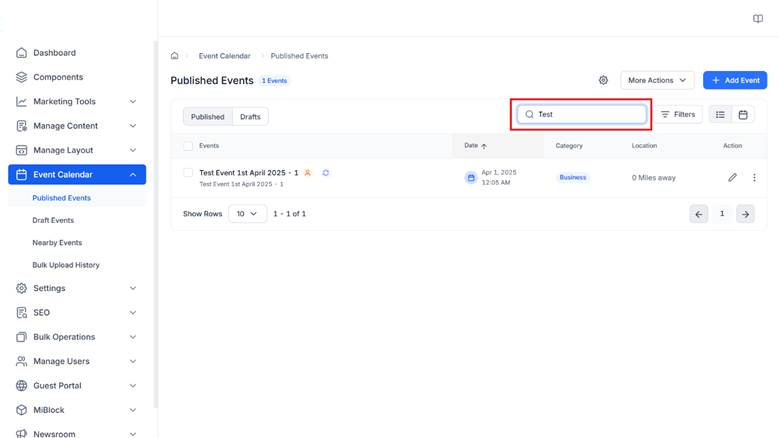The image size is (779, 438).
Task: Open the More Actions dropdown
Action: [657, 80]
